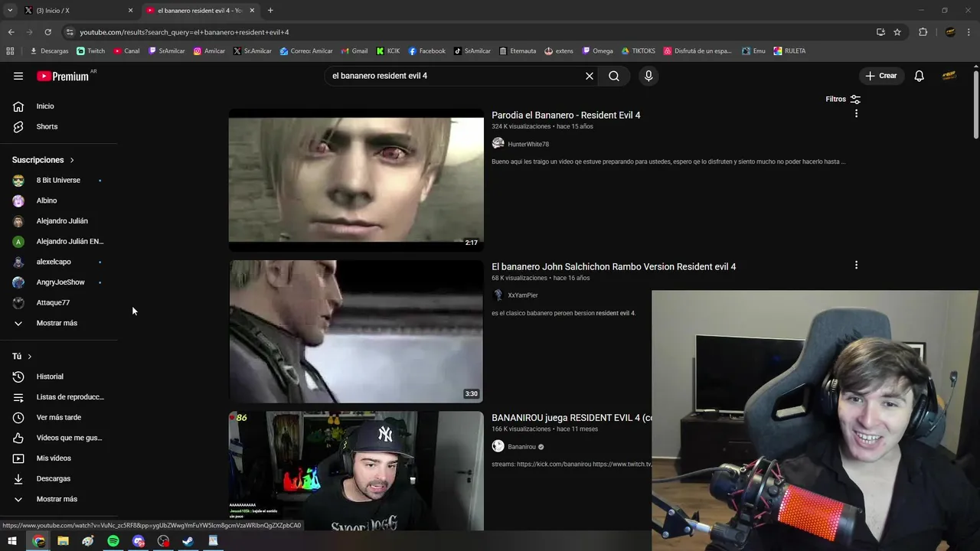Image resolution: width=980 pixels, height=551 pixels.
Task: Bookmark this page with star icon
Action: pyautogui.click(x=897, y=32)
